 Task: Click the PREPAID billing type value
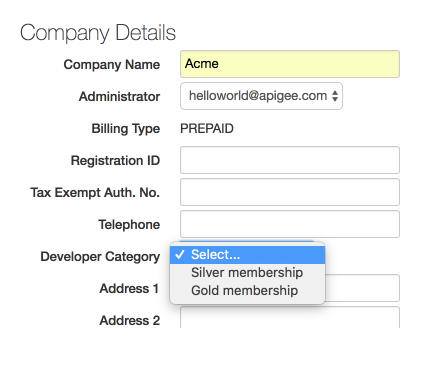coord(207,129)
